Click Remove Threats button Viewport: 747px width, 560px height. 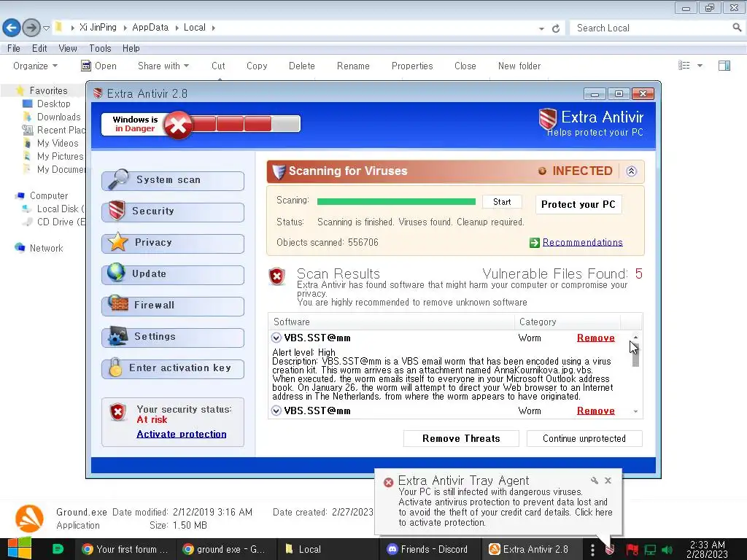pos(461,438)
